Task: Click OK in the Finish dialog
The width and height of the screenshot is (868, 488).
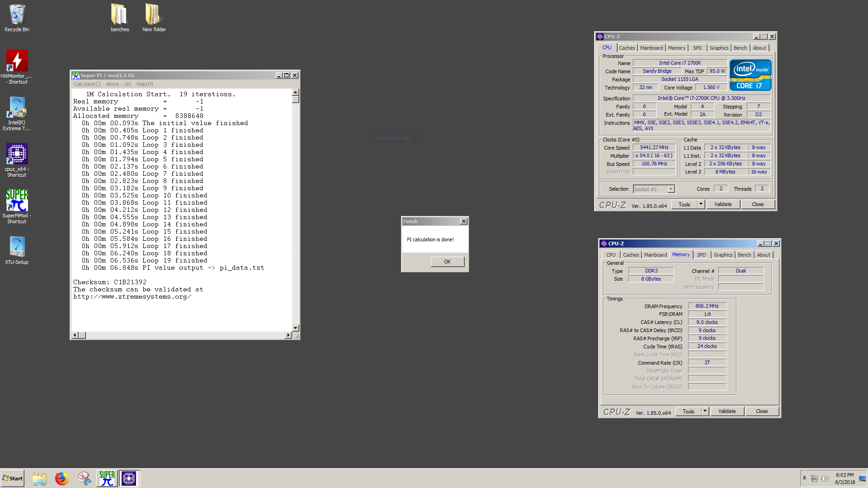Action: click(447, 262)
